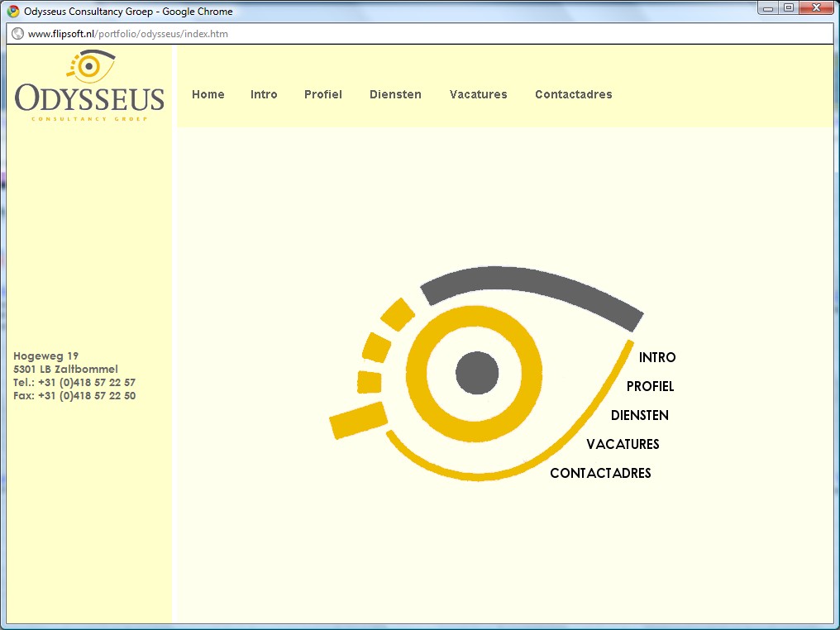Choose Vacatures in the top navigation bar
The height and width of the screenshot is (630, 840).
pyautogui.click(x=479, y=94)
